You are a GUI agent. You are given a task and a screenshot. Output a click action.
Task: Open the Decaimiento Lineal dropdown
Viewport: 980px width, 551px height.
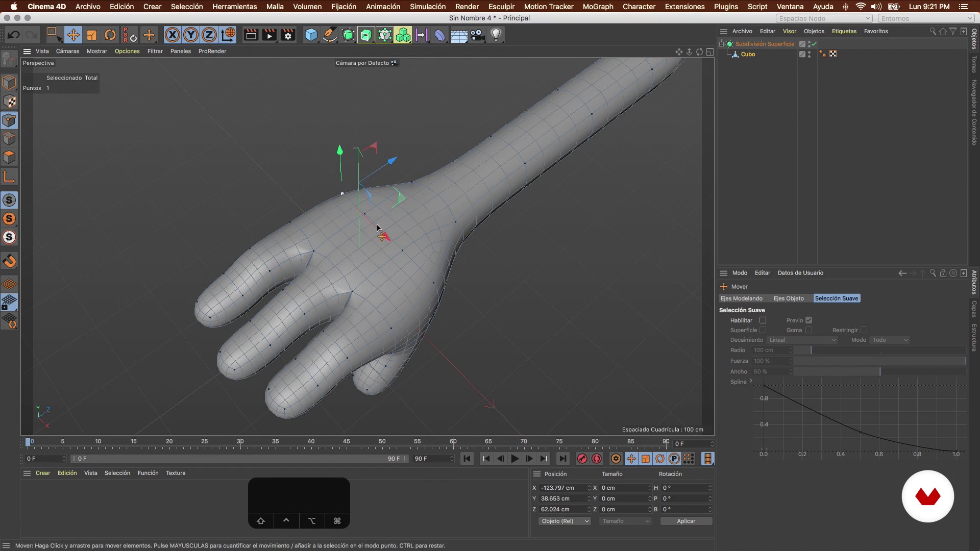coord(802,340)
